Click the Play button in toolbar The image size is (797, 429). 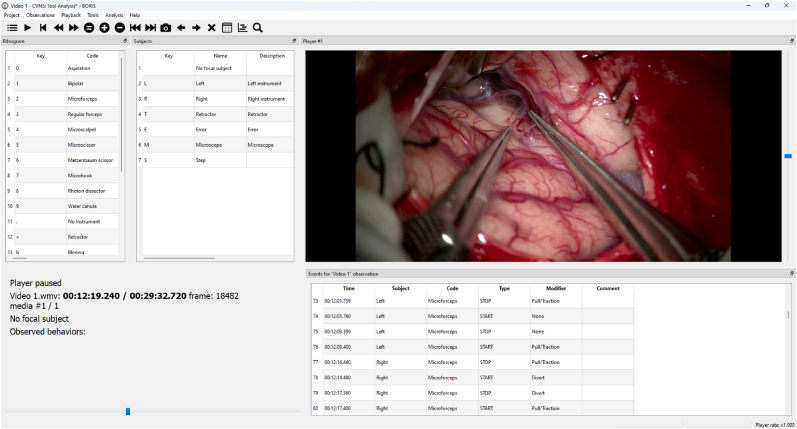point(27,28)
